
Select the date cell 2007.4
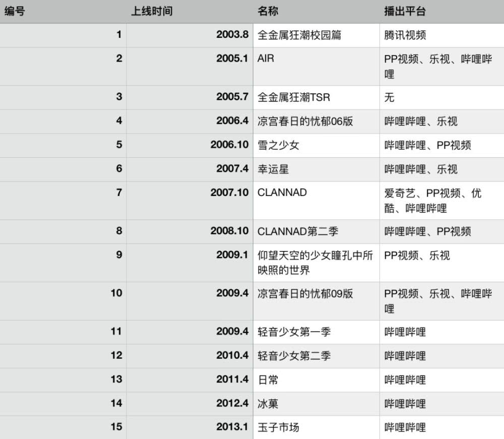coord(190,169)
